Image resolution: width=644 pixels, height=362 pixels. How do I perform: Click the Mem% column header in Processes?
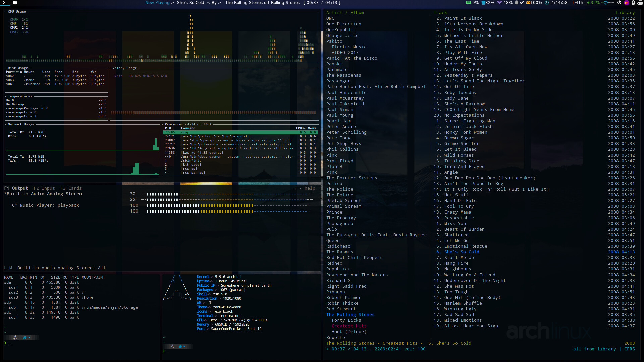[x=312, y=128]
